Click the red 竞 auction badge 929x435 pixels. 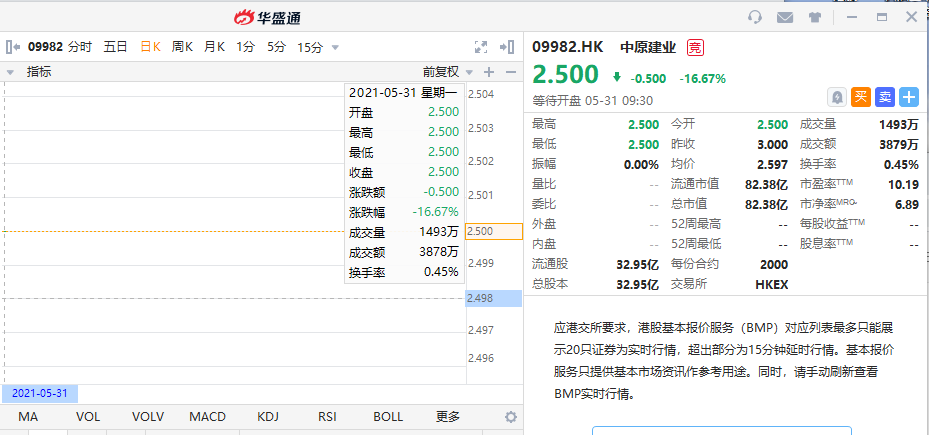tap(695, 47)
